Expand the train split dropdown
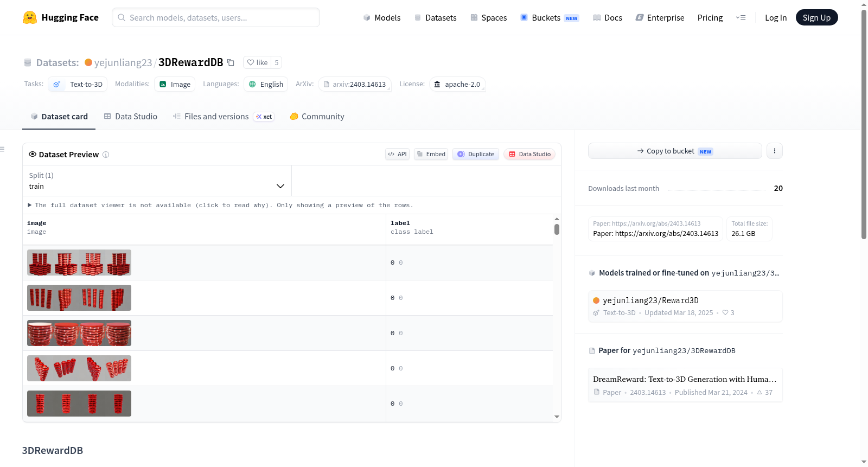 [x=157, y=181]
